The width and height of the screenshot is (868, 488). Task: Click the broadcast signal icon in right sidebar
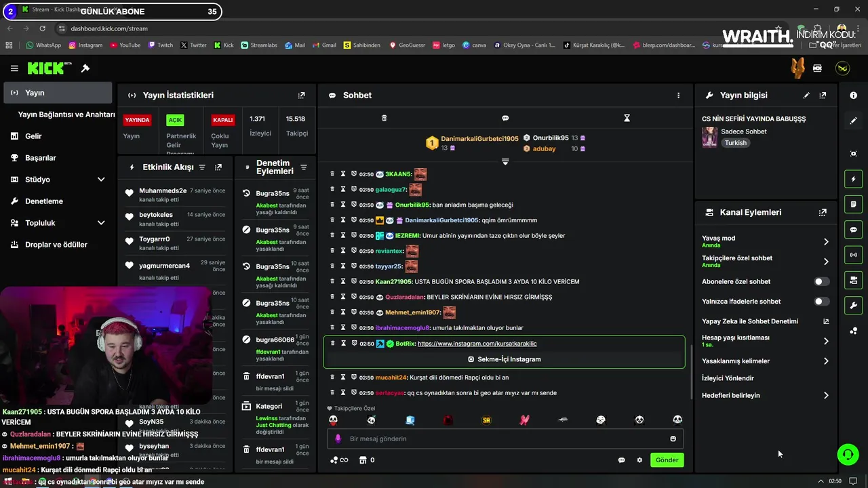[853, 255]
